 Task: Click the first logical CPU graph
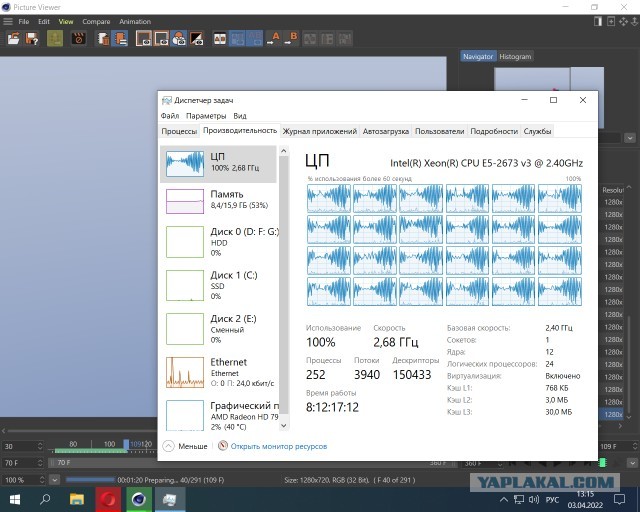[329, 198]
